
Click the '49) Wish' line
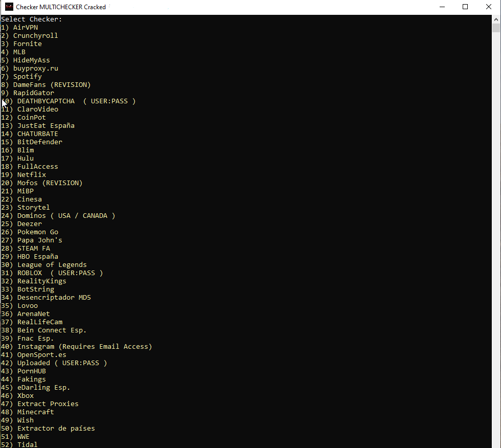(17, 420)
